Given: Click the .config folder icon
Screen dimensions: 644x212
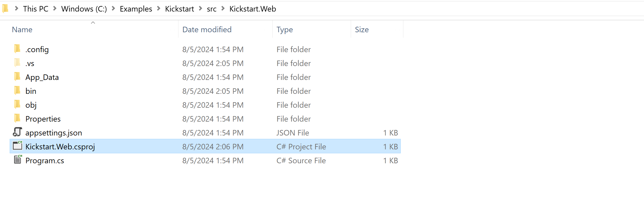Looking at the screenshot, I should [x=17, y=49].
